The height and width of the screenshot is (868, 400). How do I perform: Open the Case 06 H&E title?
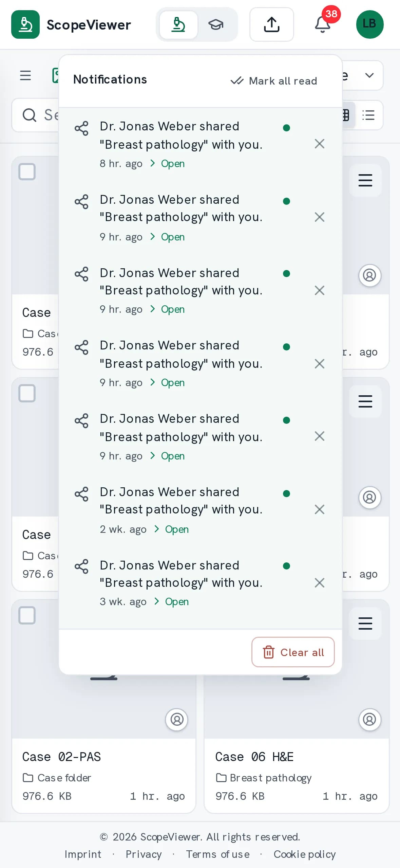[254, 757]
